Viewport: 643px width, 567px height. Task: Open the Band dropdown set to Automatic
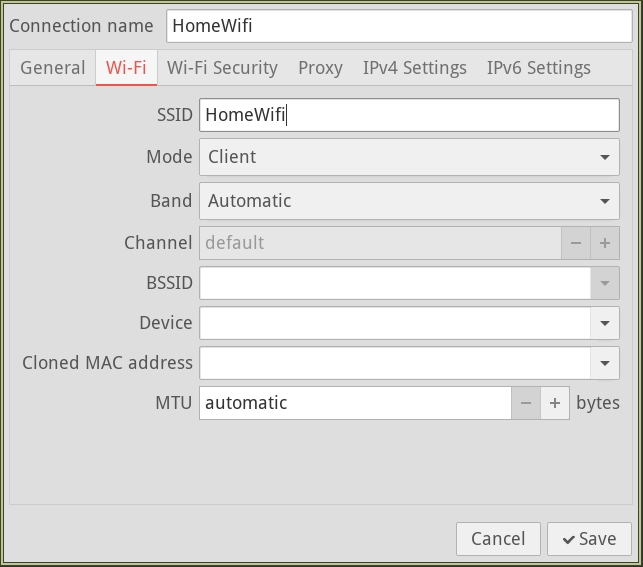click(x=409, y=201)
